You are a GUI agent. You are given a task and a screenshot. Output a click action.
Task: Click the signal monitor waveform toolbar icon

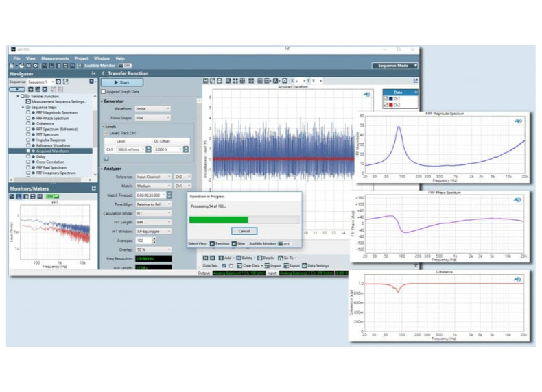click(45, 66)
